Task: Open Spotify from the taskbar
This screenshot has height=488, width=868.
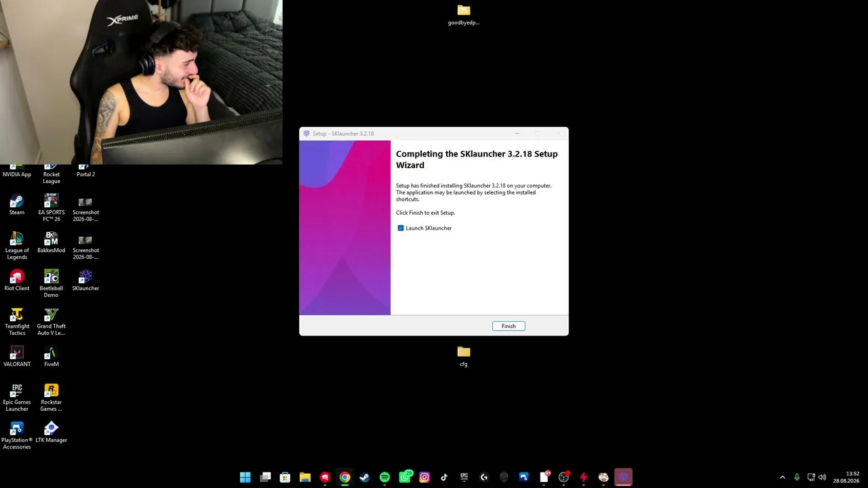Action: click(384, 477)
